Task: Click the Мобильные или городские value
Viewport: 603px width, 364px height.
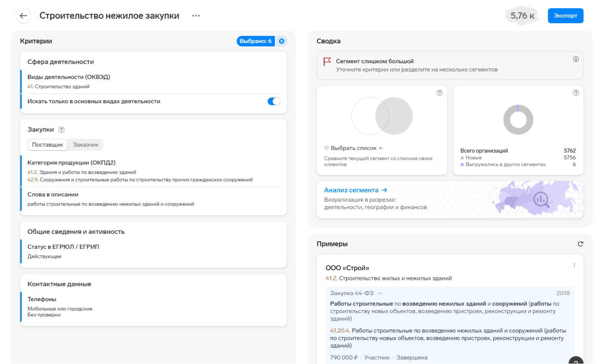Action: (x=60, y=309)
